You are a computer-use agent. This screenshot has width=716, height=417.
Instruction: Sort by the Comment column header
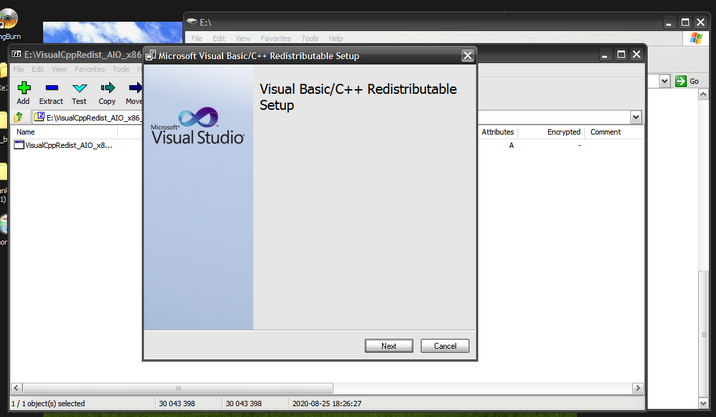pyautogui.click(x=605, y=132)
